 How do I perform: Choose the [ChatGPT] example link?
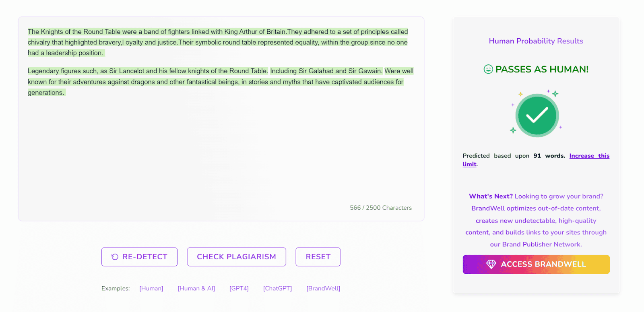[x=277, y=288]
